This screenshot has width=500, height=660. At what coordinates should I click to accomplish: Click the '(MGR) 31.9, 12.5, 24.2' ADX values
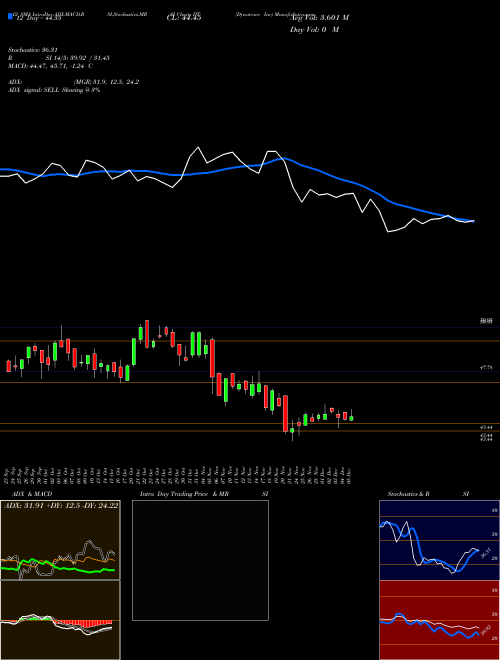(106, 82)
